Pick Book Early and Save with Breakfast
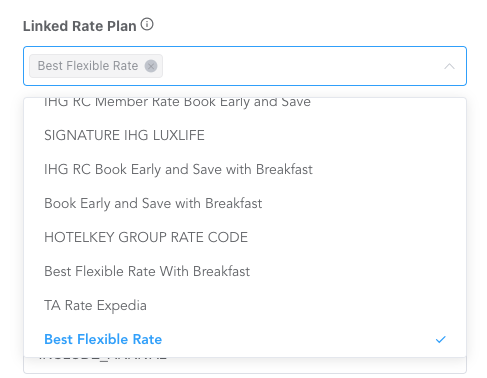This screenshot has width=487, height=378. point(245,203)
